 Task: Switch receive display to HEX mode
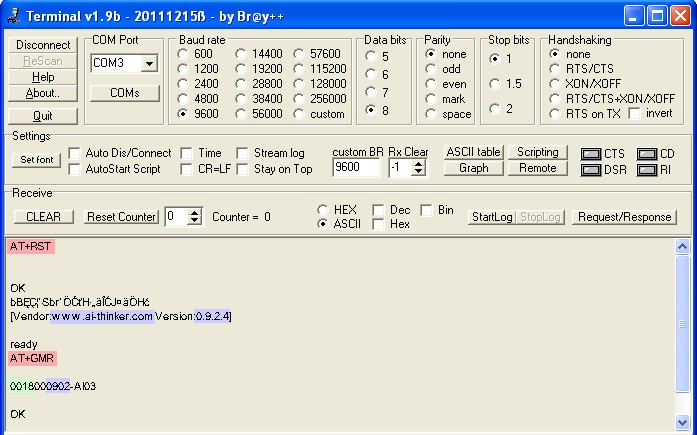(322, 210)
